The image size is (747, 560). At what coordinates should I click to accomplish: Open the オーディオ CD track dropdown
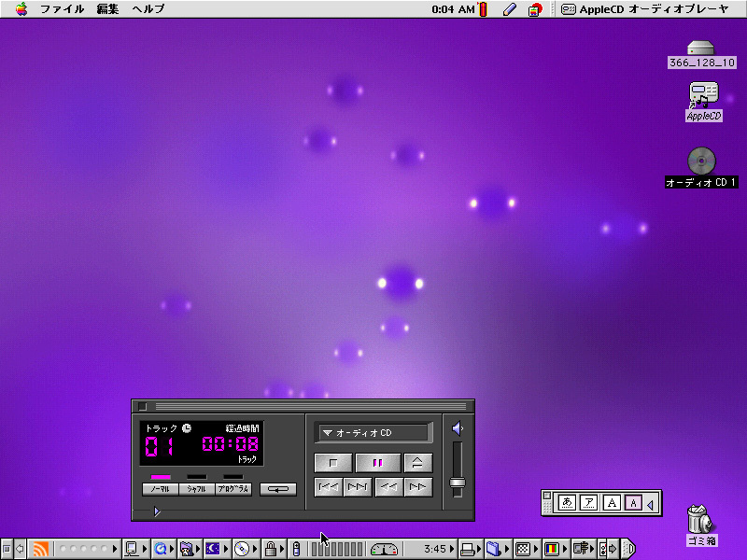click(373, 433)
